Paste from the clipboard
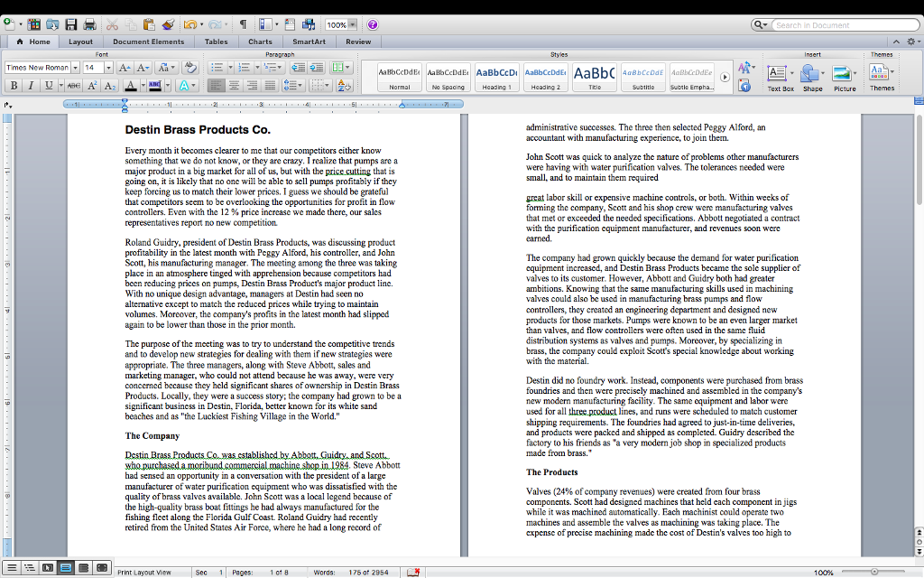Image resolution: width=924 pixels, height=578 pixels. (x=149, y=24)
